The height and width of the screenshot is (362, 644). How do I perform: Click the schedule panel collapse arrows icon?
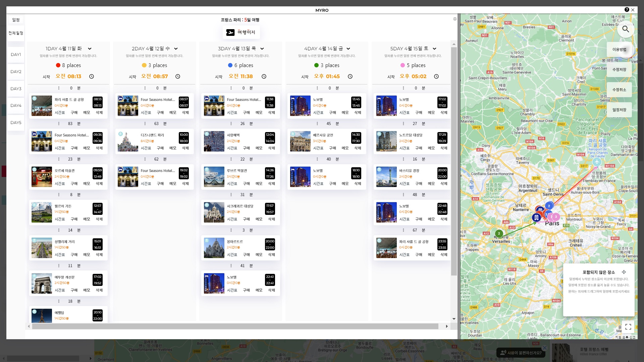(455, 19)
